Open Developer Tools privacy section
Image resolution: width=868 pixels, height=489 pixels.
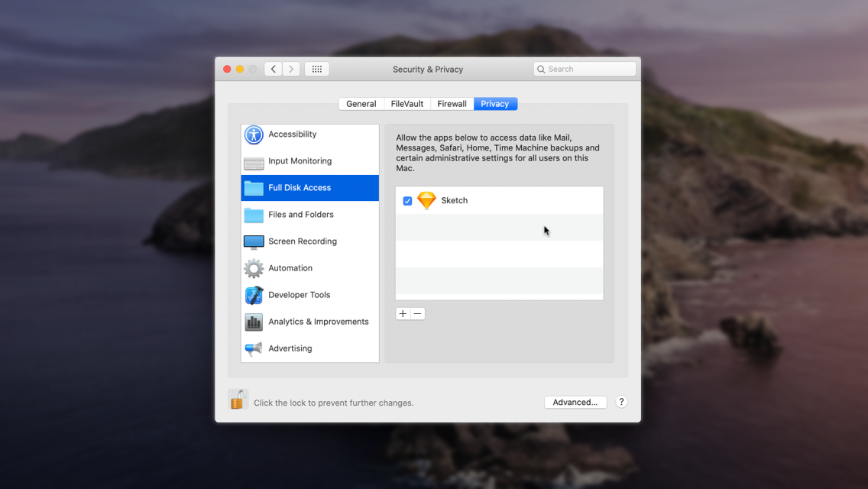pos(299,295)
